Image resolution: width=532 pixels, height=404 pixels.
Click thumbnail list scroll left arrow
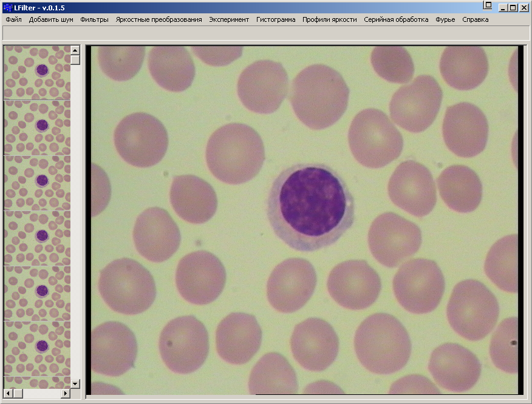coord(8,394)
